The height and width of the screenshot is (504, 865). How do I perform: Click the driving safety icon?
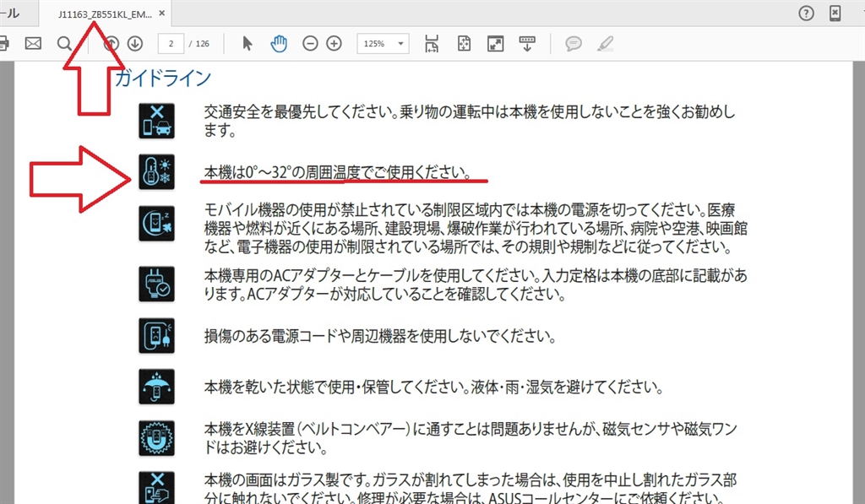coord(156,121)
